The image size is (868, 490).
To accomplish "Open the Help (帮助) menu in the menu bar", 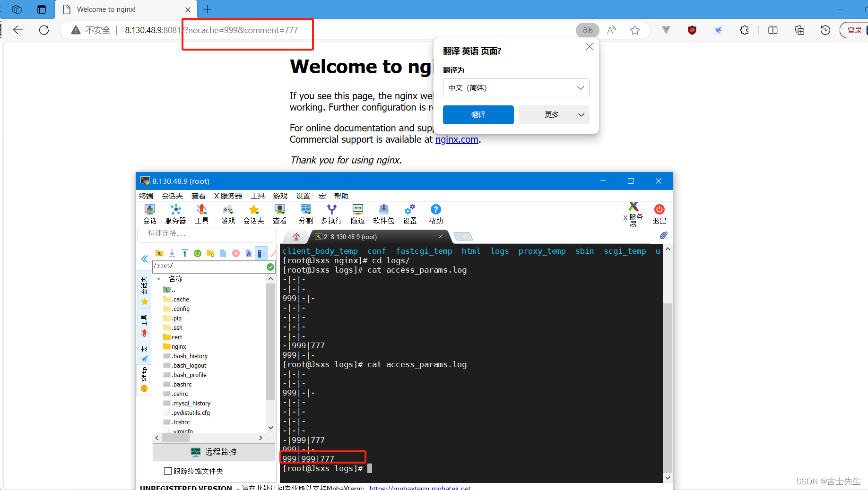I will pos(341,196).
